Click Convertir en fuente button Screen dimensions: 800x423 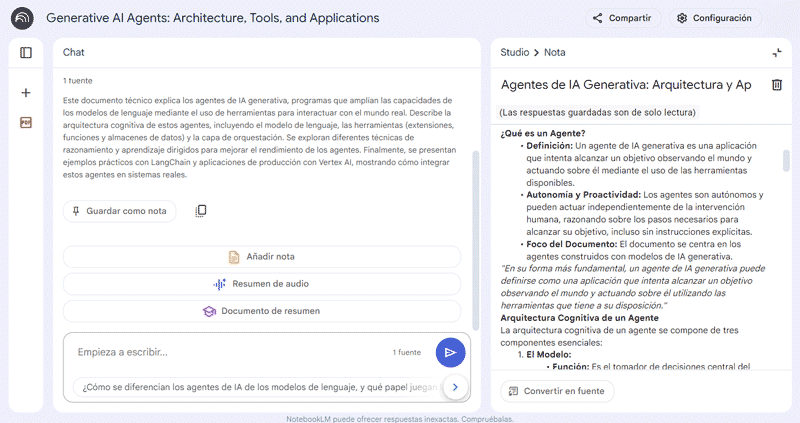pyautogui.click(x=557, y=391)
